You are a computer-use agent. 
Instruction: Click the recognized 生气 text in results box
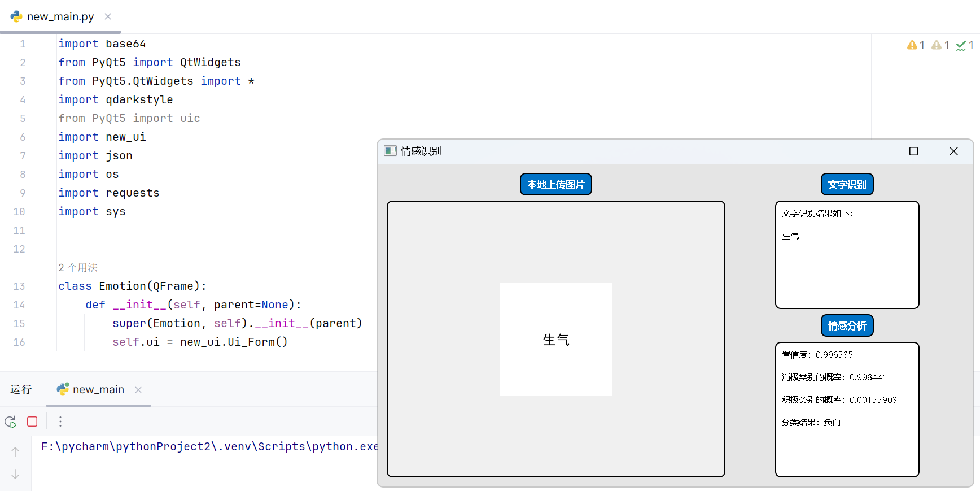click(x=790, y=236)
